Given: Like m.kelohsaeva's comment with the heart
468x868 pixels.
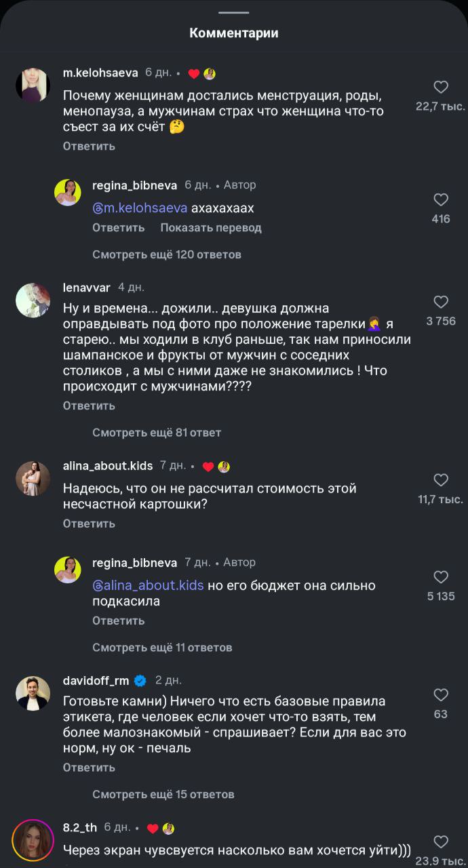Looking at the screenshot, I should (441, 87).
